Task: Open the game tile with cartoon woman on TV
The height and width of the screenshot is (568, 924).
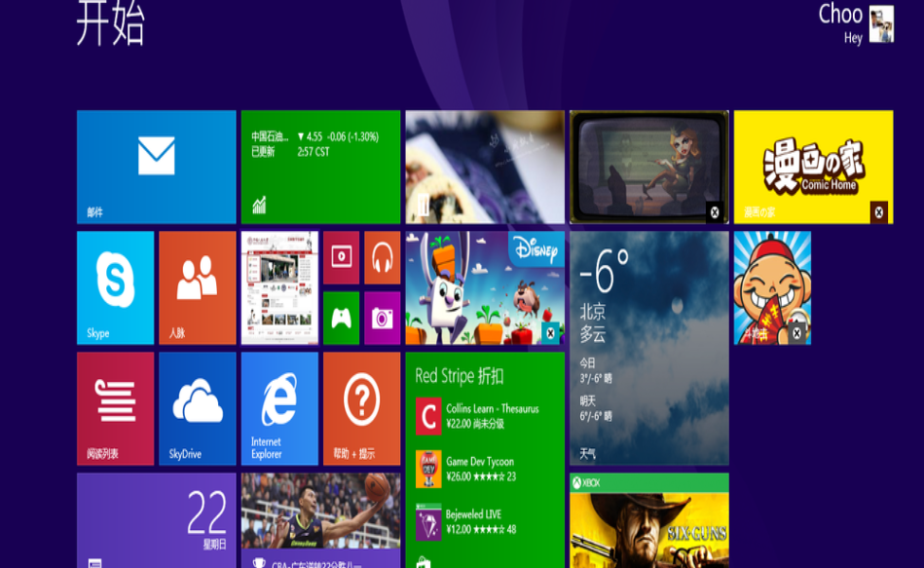Action: (649, 167)
